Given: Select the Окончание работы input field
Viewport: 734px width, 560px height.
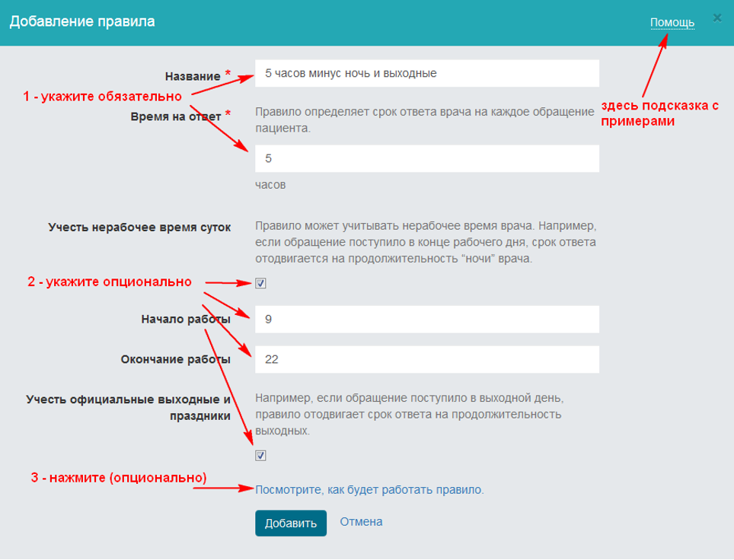Looking at the screenshot, I should point(426,360).
